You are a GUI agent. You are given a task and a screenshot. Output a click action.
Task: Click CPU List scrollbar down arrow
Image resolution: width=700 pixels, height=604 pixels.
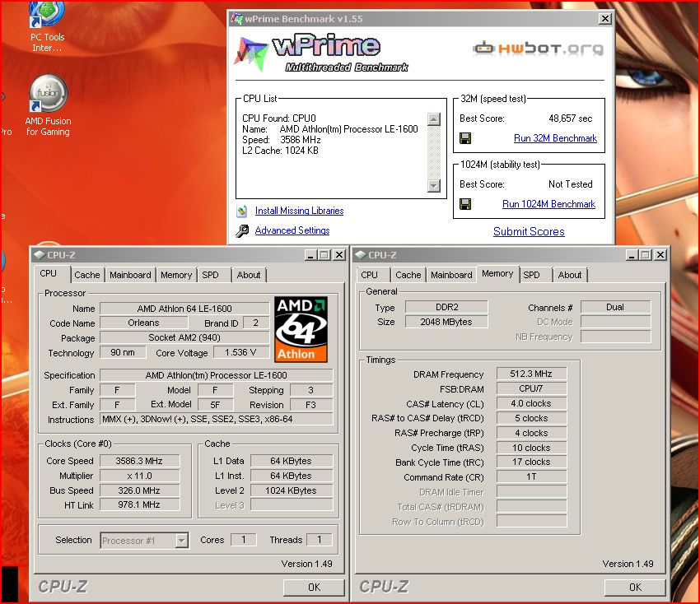coord(434,186)
